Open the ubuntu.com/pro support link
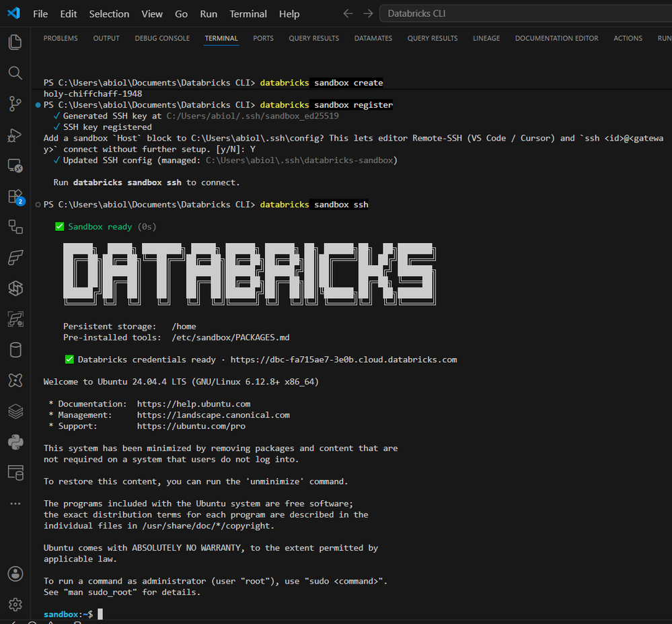 [191, 426]
